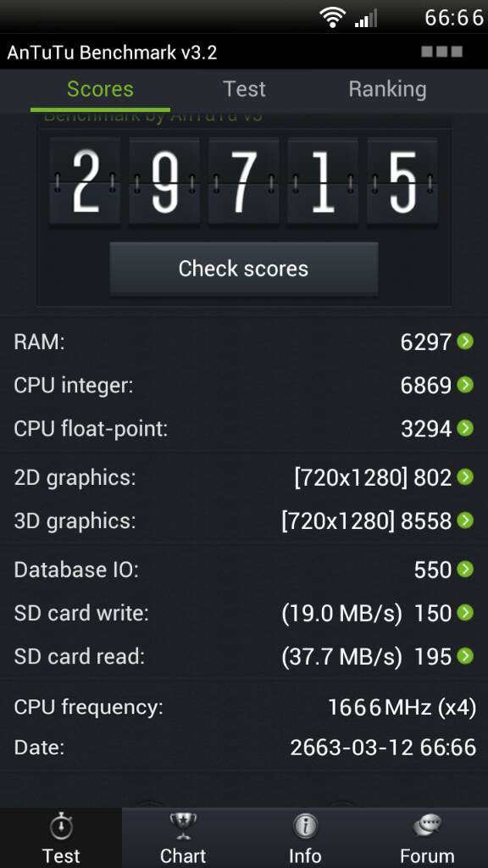Tap the 29715 total score counter
The width and height of the screenshot is (488, 868).
click(243, 181)
